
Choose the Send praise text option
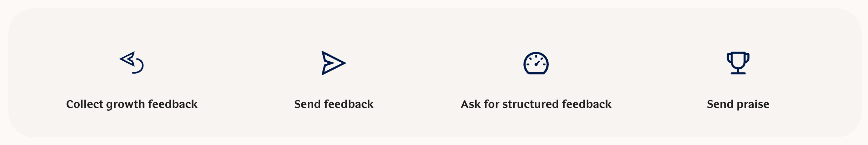pos(738,104)
